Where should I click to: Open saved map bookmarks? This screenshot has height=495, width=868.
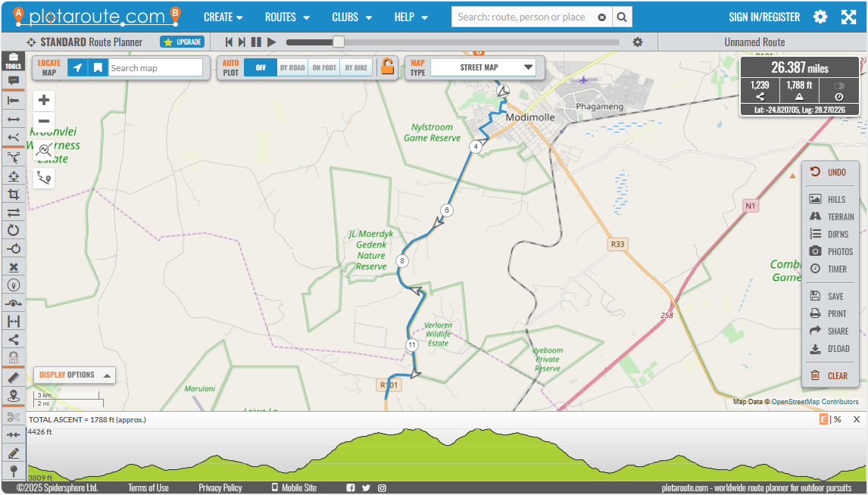tap(98, 67)
